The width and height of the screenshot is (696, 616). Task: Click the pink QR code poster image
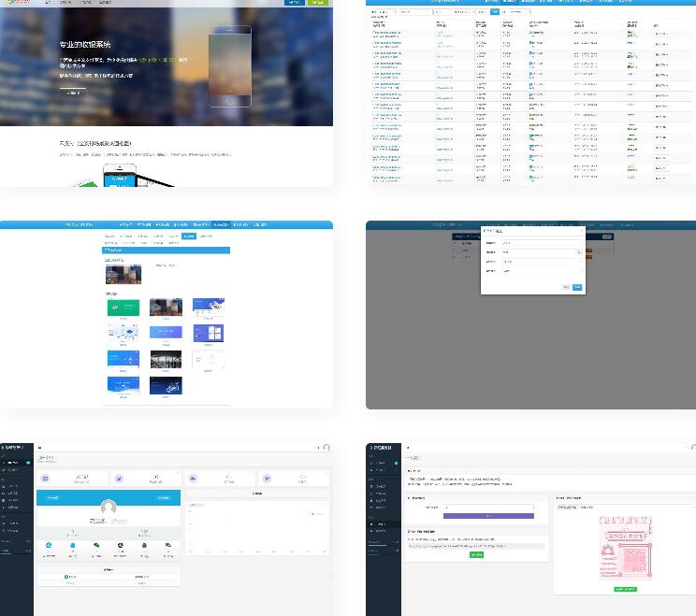(625, 548)
